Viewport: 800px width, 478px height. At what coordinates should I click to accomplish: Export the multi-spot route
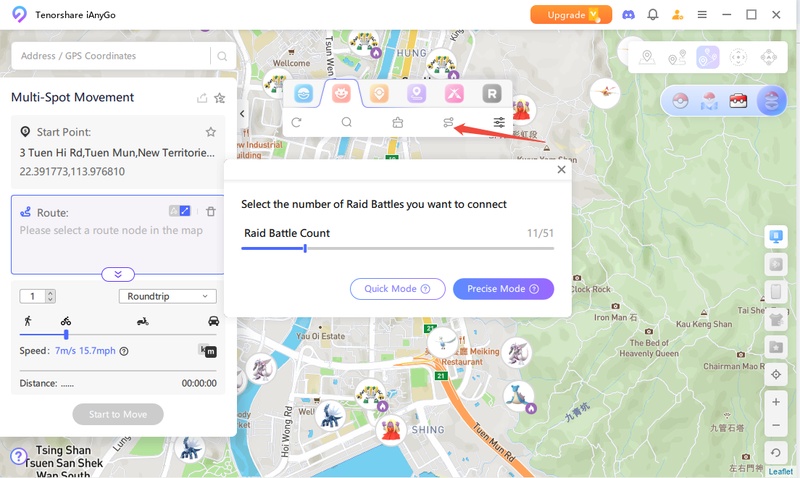[x=202, y=98]
